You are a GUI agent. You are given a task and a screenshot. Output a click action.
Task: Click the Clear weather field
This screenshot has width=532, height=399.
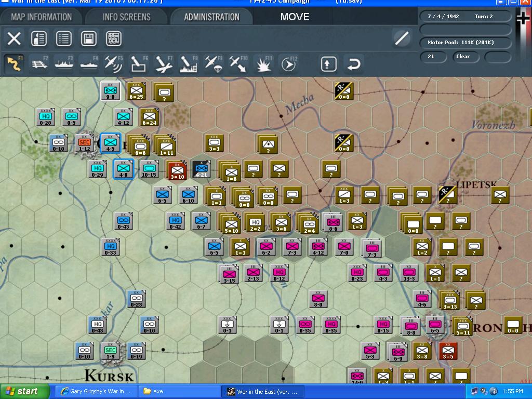pyautogui.click(x=465, y=57)
